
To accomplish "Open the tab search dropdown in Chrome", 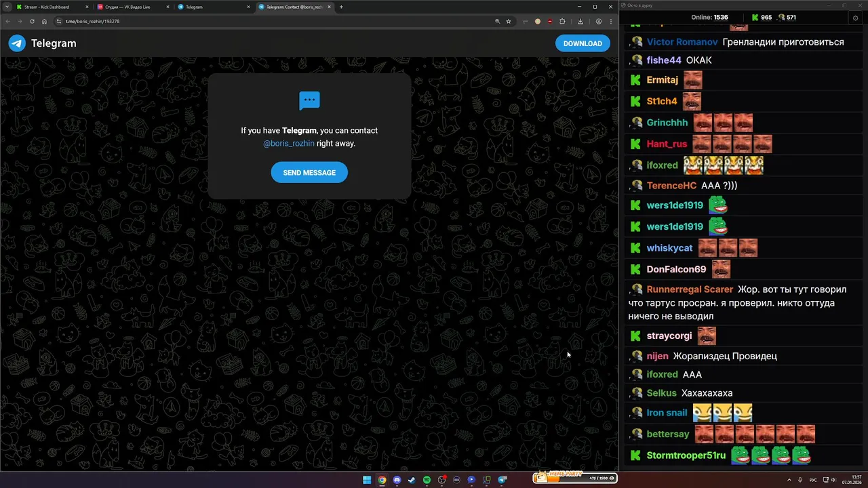I will click(x=7, y=7).
